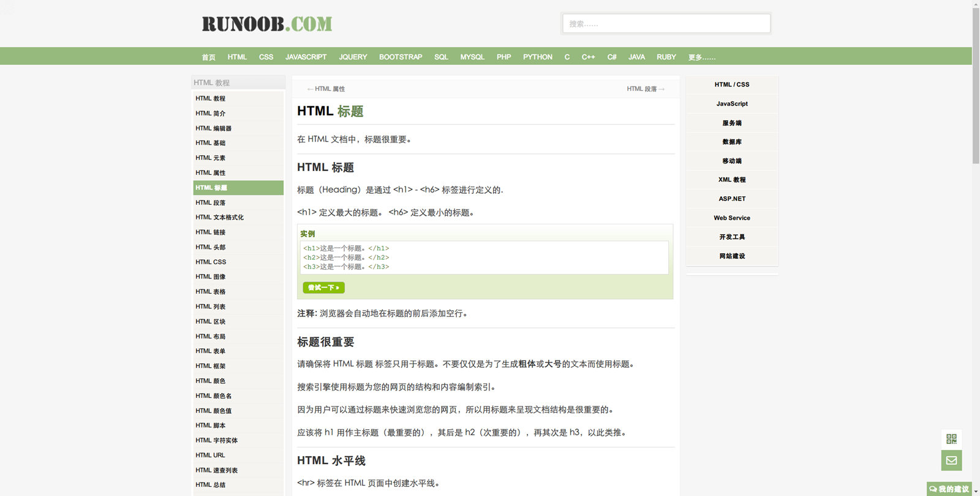Open HTML 简介 sidebar link
This screenshot has width=980, height=496.
coord(238,113)
